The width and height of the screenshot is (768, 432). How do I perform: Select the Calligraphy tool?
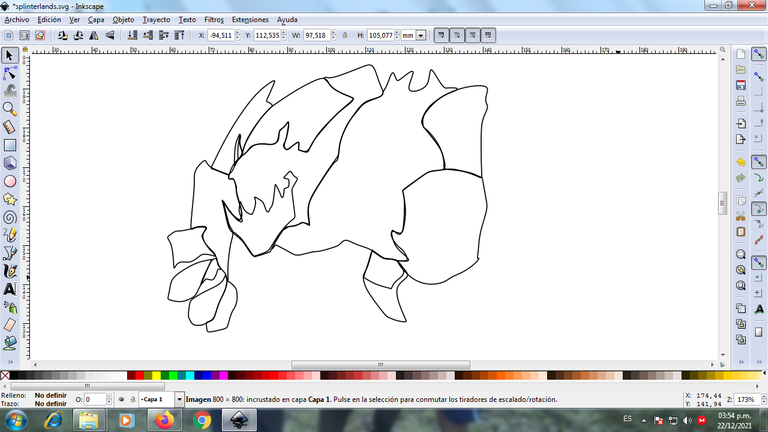click(9, 271)
